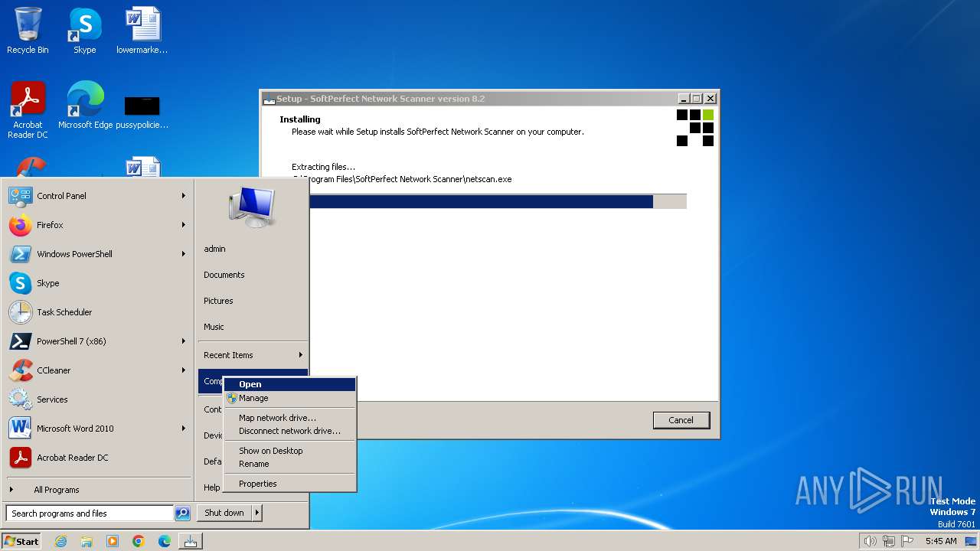
Task: Launch Microsoft Edge from desktop icon
Action: click(x=85, y=106)
